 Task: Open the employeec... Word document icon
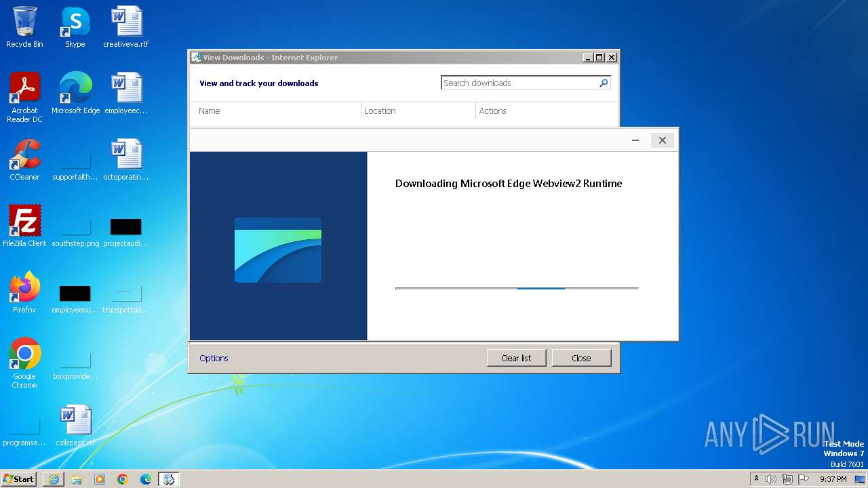point(126,93)
